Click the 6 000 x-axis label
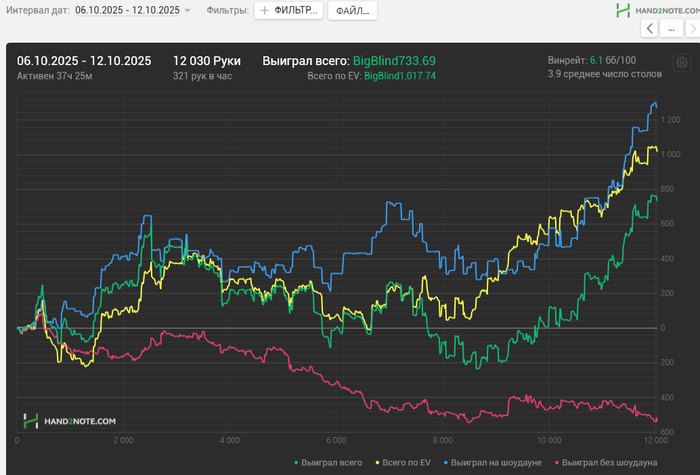Screen dimensions: 700x475 click(336, 440)
